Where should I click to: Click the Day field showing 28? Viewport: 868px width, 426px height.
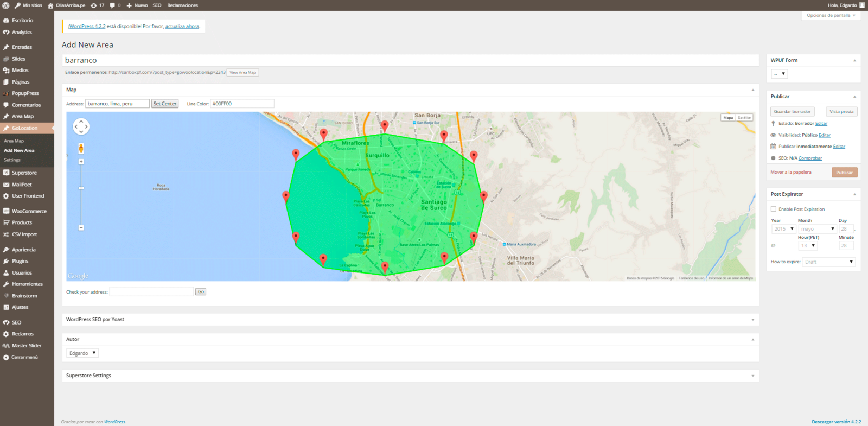846,229
